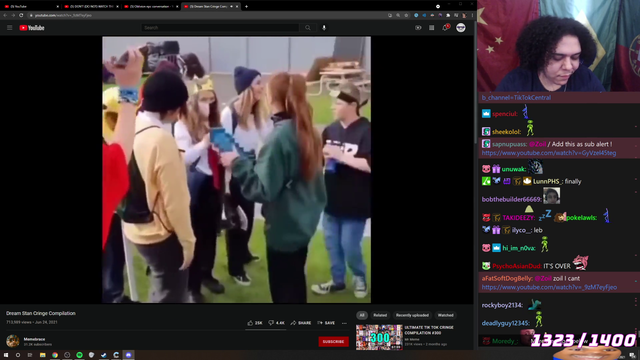The width and height of the screenshot is (640, 360).
Task: Start voice search with the microphone icon
Action: tap(324, 28)
